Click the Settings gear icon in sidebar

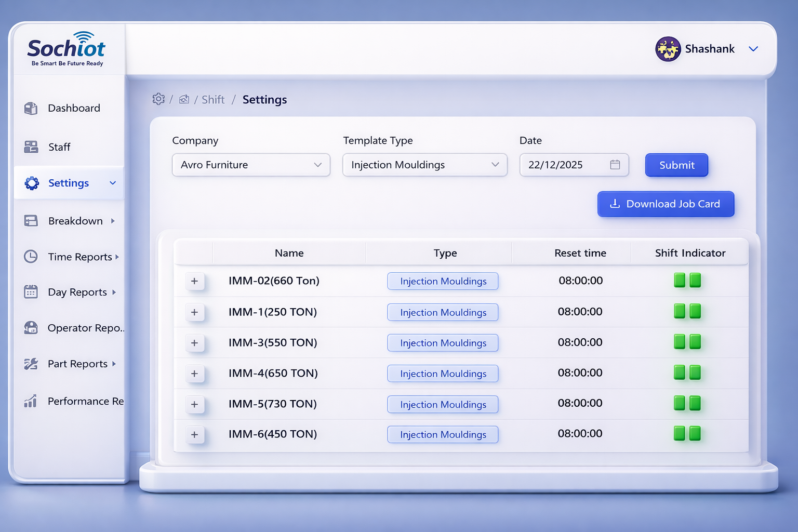click(31, 183)
